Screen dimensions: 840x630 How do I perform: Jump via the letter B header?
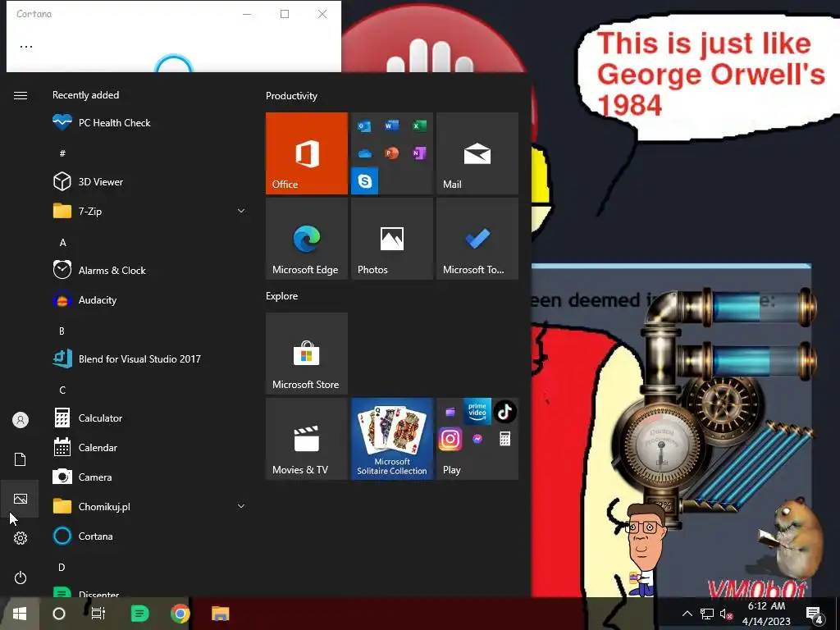pos(62,331)
